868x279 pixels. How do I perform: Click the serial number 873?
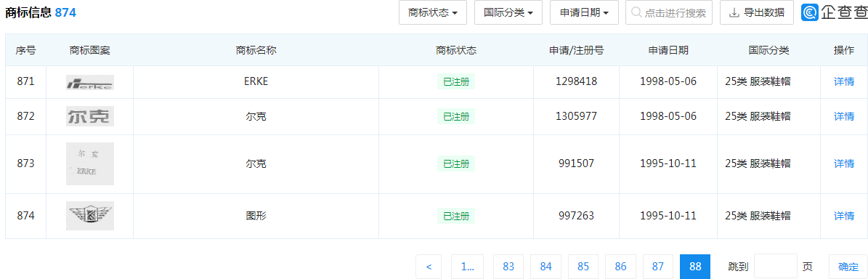pyautogui.click(x=26, y=164)
